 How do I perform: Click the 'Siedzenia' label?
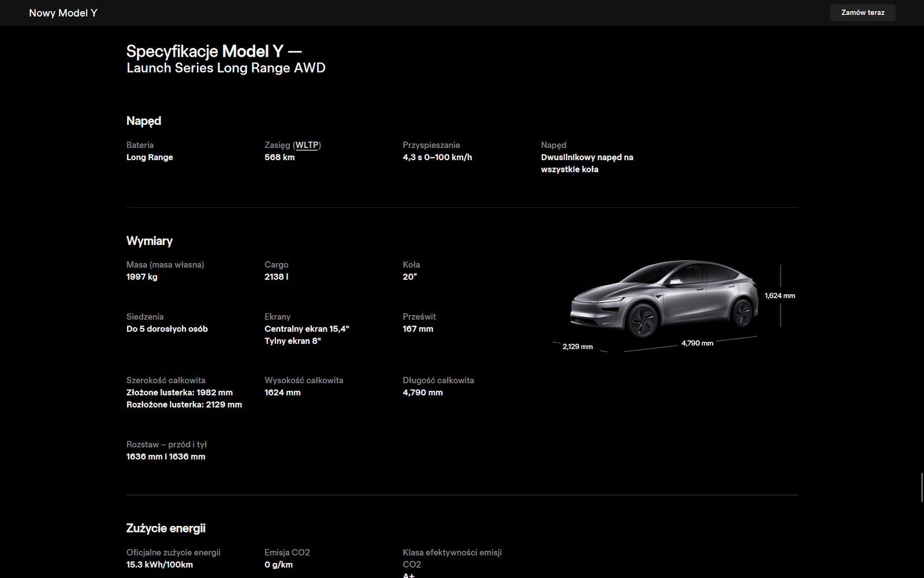pyautogui.click(x=145, y=317)
